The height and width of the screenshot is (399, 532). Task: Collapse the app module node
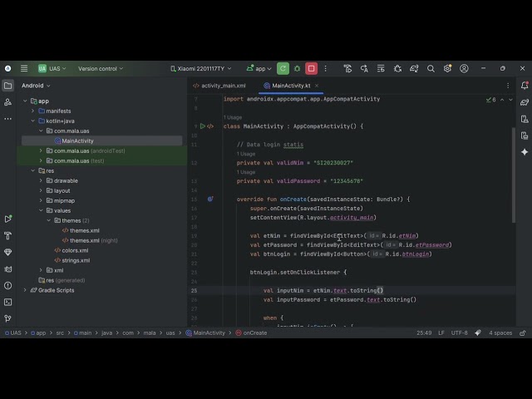tap(25, 101)
